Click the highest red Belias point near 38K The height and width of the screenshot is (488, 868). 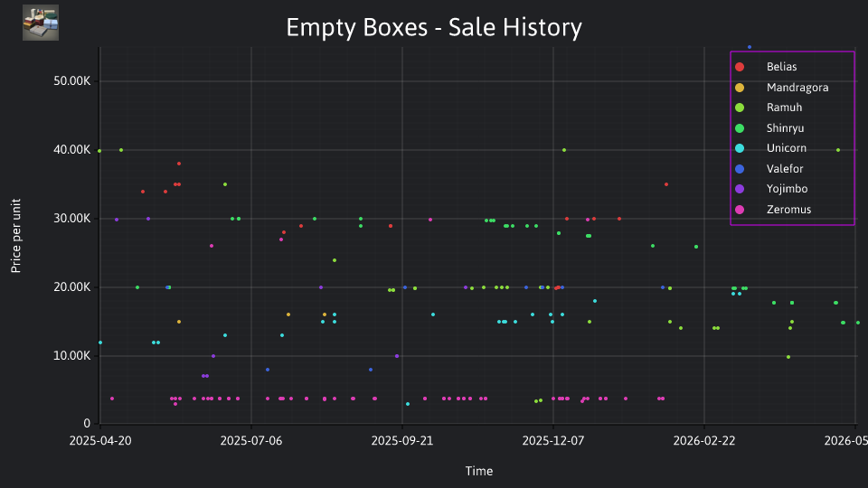(x=179, y=164)
